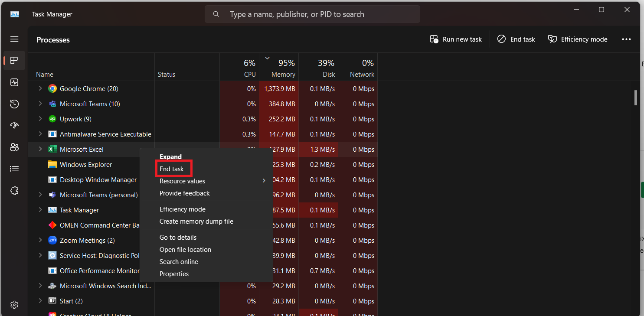The height and width of the screenshot is (316, 644).
Task: Sort by the CPU column header
Action: pyautogui.click(x=239, y=67)
